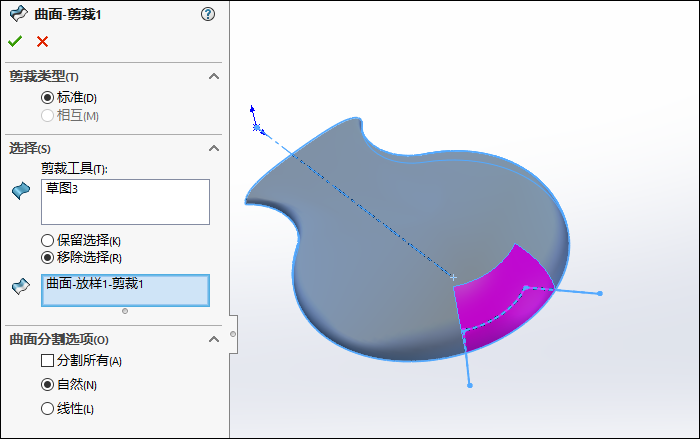Choose the 保留选择(K) option
Viewport: 700px width, 439px height.
click(x=47, y=241)
